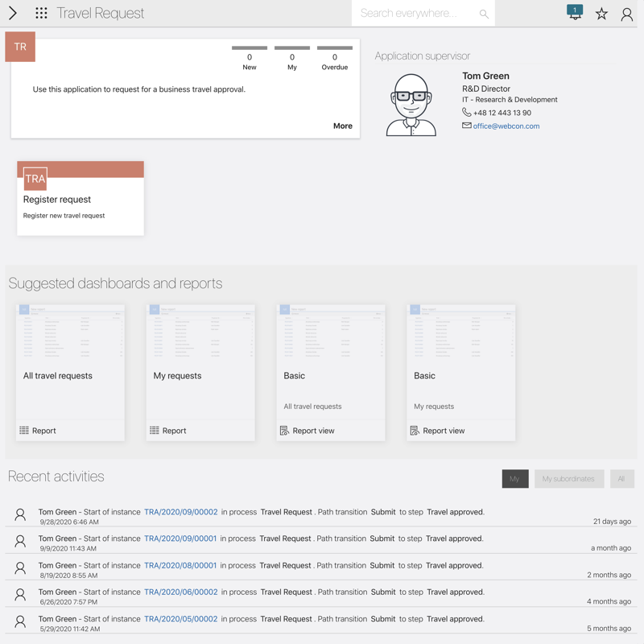The width and height of the screenshot is (644, 644).
Task: Open the user profile icon
Action: 626,14
